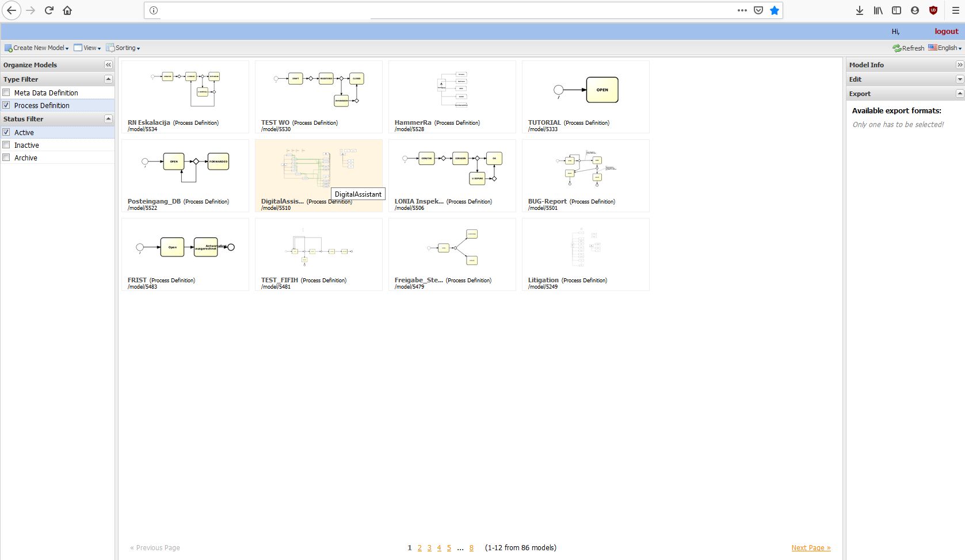The image size is (965, 560).
Task: Collapse the Organize Models side panel
Action: pos(108,65)
